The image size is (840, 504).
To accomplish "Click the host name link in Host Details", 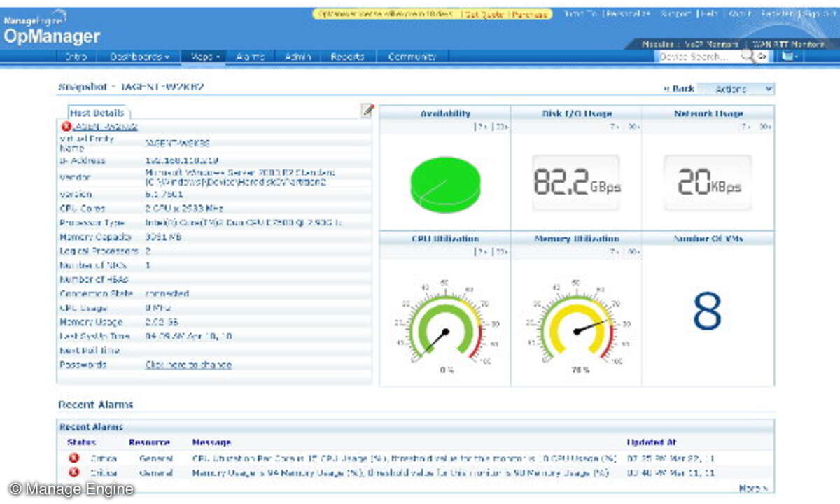I will (106, 127).
